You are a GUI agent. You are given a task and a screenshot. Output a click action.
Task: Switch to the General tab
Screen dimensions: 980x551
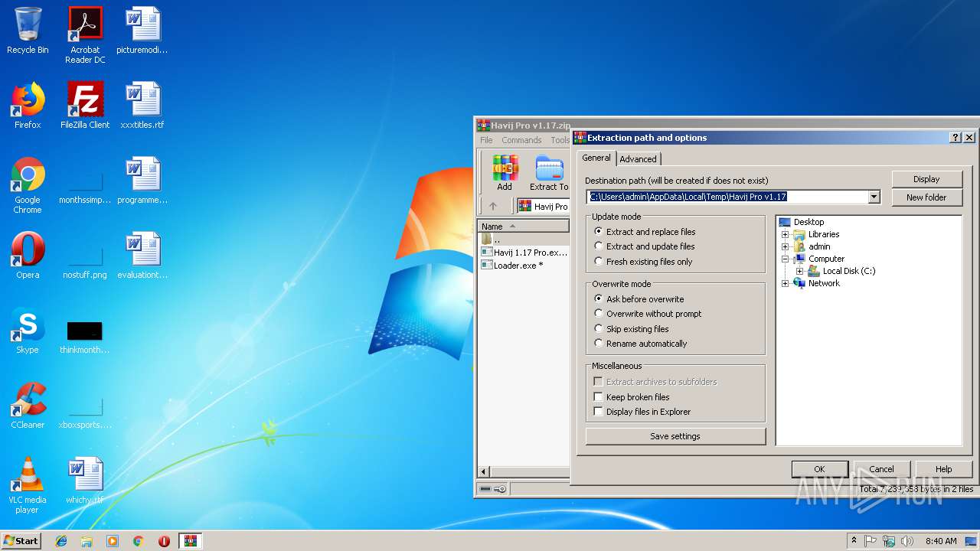(x=596, y=158)
